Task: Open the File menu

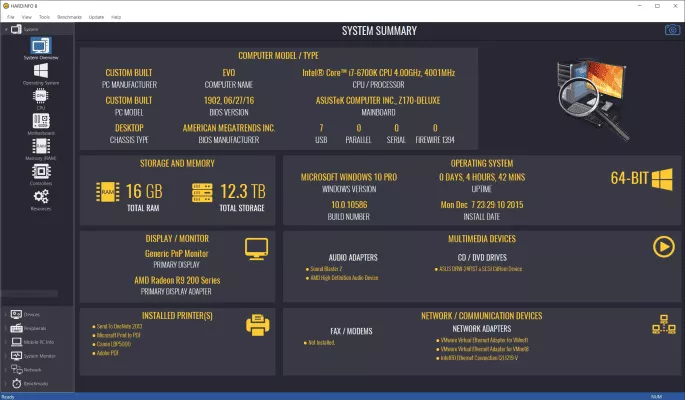Action: (x=11, y=17)
